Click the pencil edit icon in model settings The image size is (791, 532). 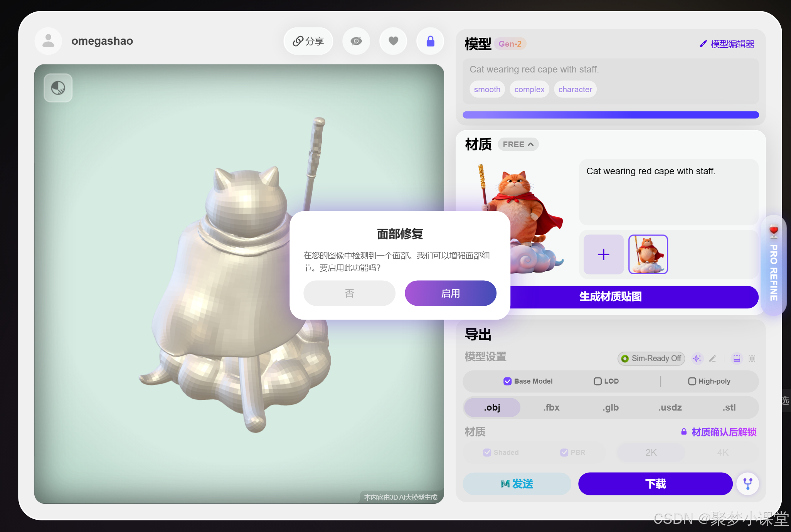tap(712, 359)
